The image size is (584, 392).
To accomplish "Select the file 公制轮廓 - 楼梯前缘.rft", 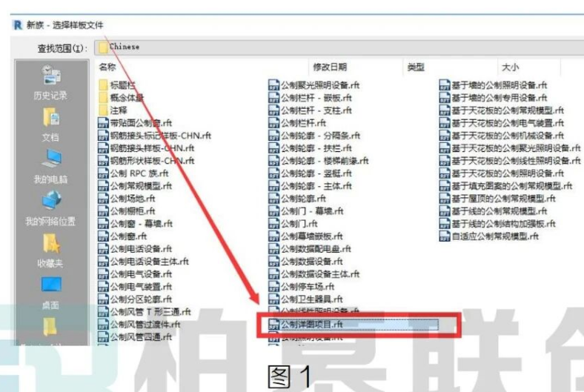I will (319, 161).
